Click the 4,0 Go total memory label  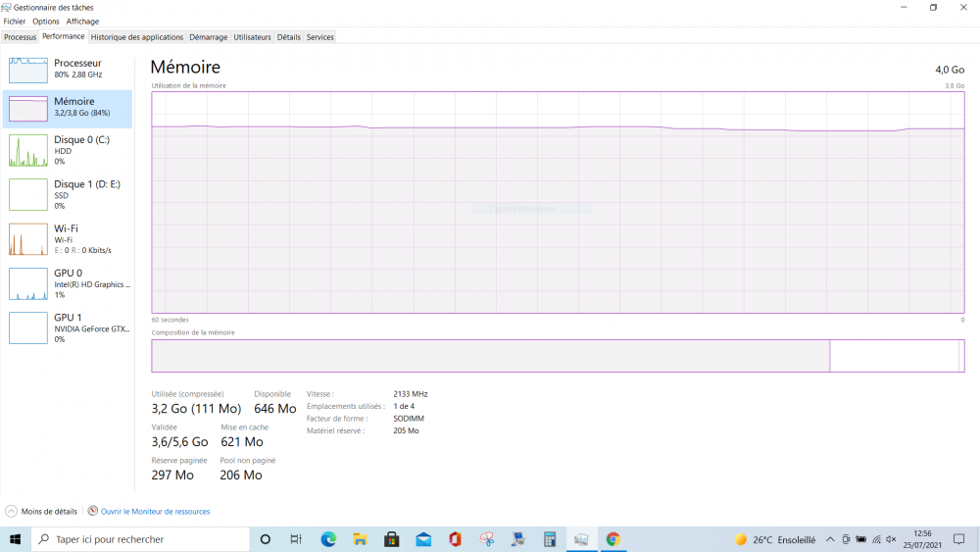pos(950,70)
